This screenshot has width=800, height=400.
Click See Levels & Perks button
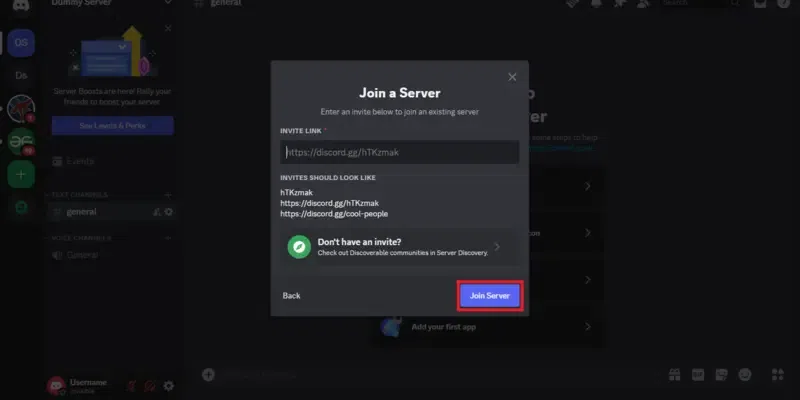pos(112,126)
